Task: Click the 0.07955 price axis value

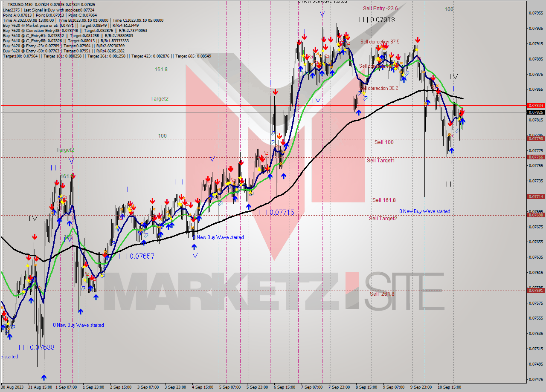Action: (536, 13)
